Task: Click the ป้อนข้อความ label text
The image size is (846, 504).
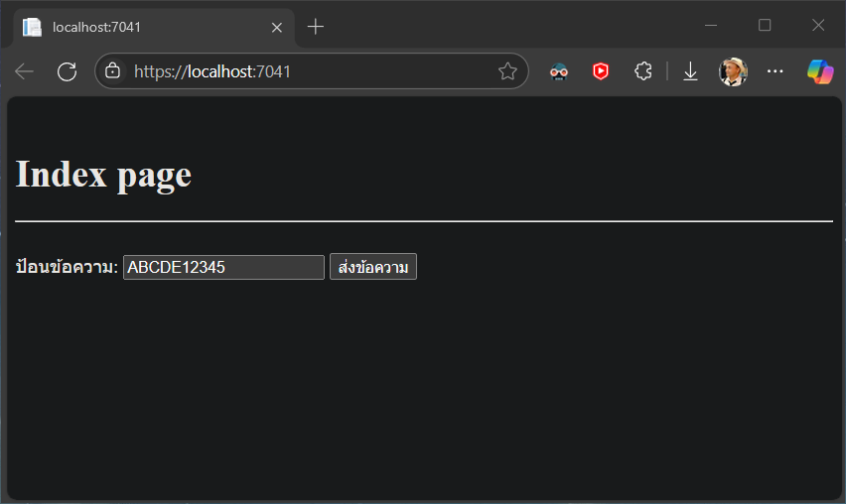Action: click(x=67, y=267)
